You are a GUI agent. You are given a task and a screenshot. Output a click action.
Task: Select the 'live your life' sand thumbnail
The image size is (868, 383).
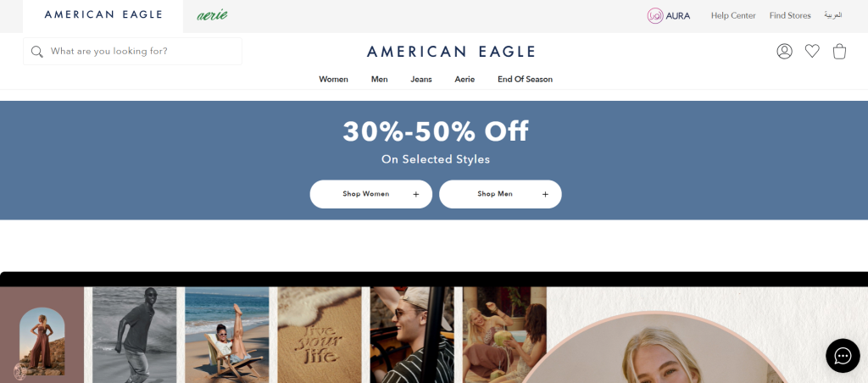click(x=319, y=335)
